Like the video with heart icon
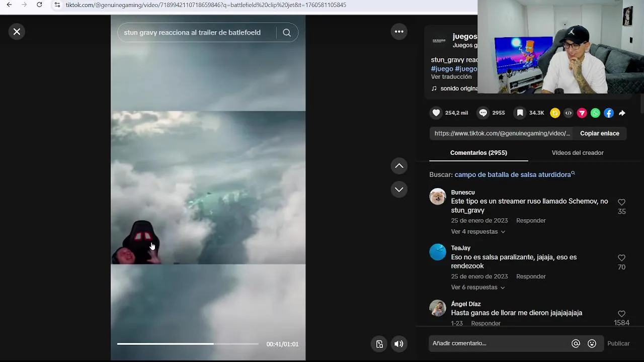The height and width of the screenshot is (362, 644). point(436,113)
